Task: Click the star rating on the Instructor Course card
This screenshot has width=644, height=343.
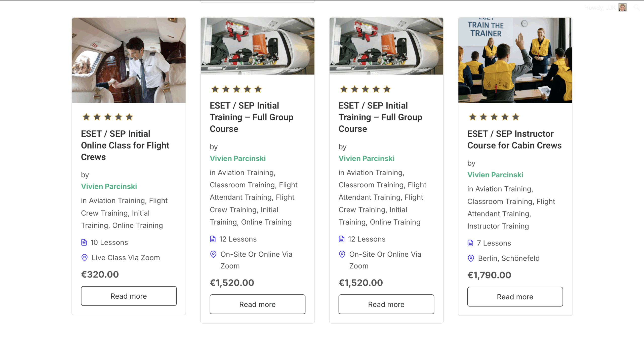Action: (x=494, y=117)
